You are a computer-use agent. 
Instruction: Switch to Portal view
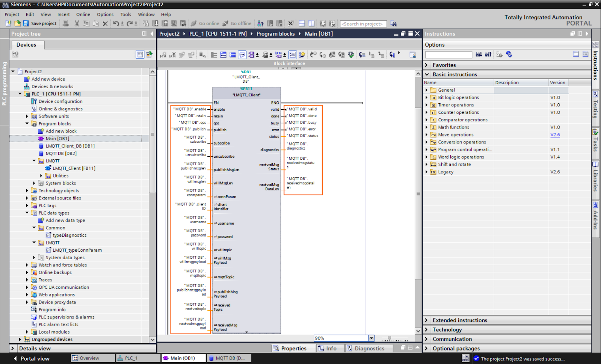(x=32, y=358)
